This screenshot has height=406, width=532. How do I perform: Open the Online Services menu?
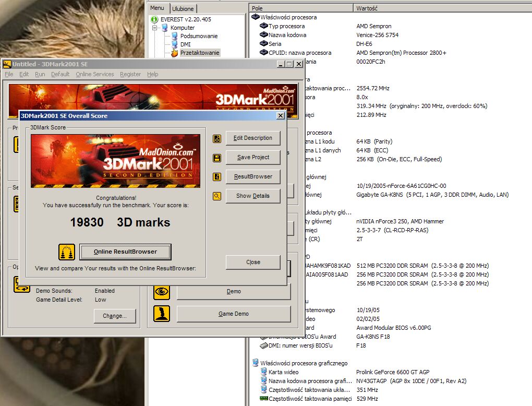[94, 74]
